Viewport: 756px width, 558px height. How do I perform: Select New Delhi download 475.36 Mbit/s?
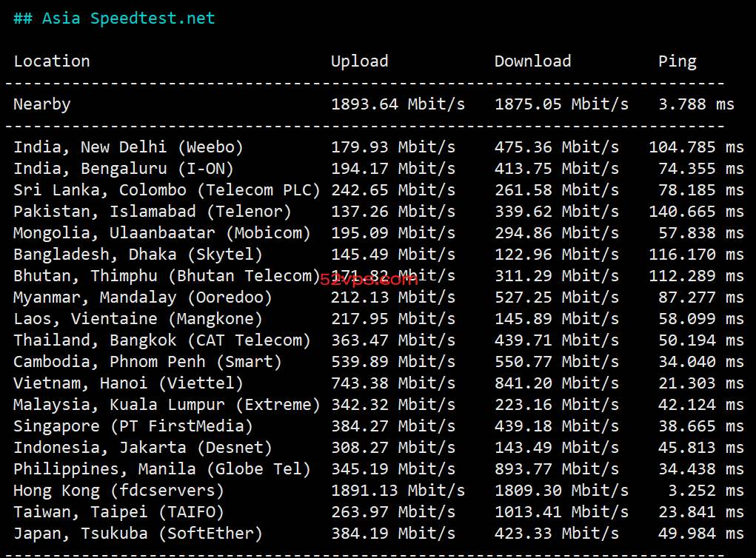(557, 147)
